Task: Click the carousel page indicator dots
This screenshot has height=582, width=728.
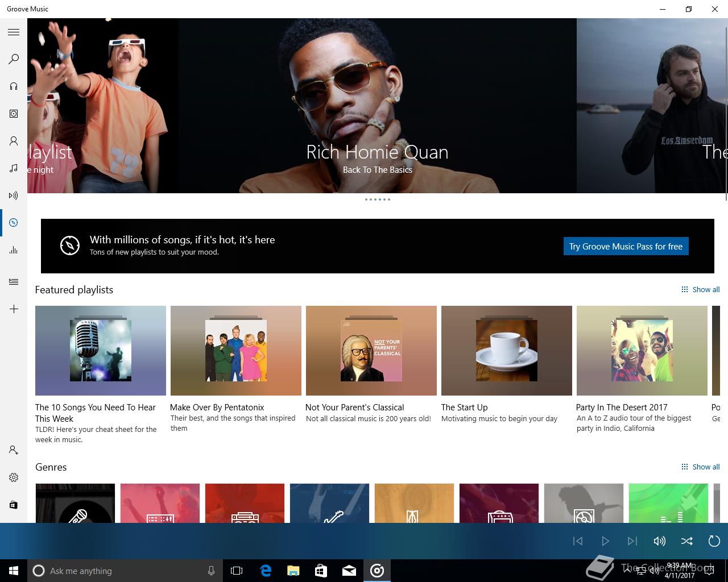Action: pyautogui.click(x=378, y=199)
